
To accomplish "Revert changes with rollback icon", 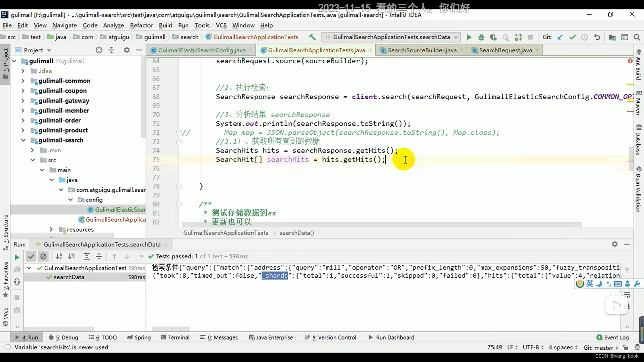I will pos(597,37).
